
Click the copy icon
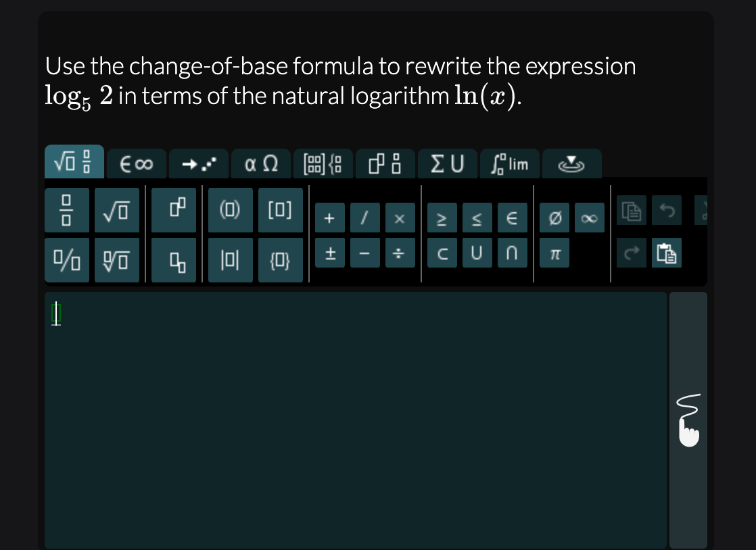click(631, 211)
